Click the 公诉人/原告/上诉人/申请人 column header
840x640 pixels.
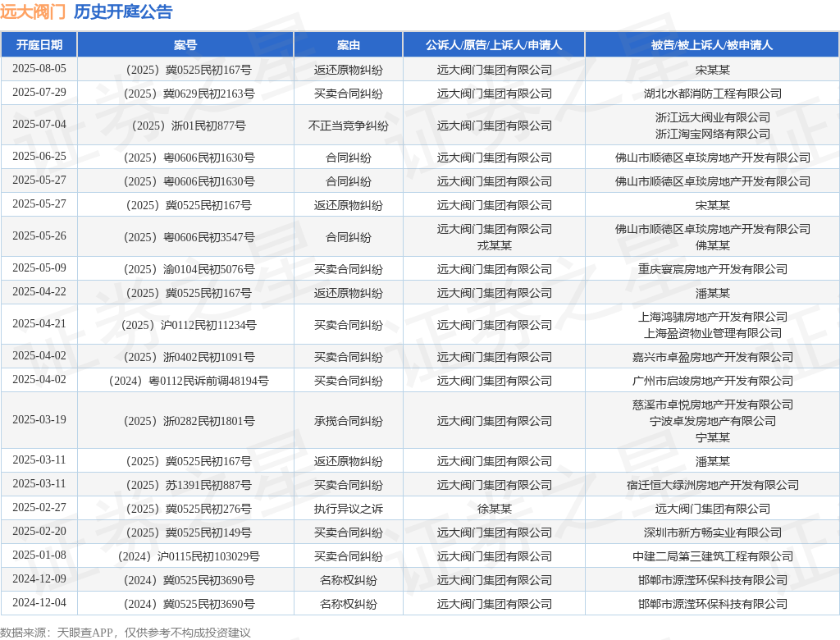(494, 45)
